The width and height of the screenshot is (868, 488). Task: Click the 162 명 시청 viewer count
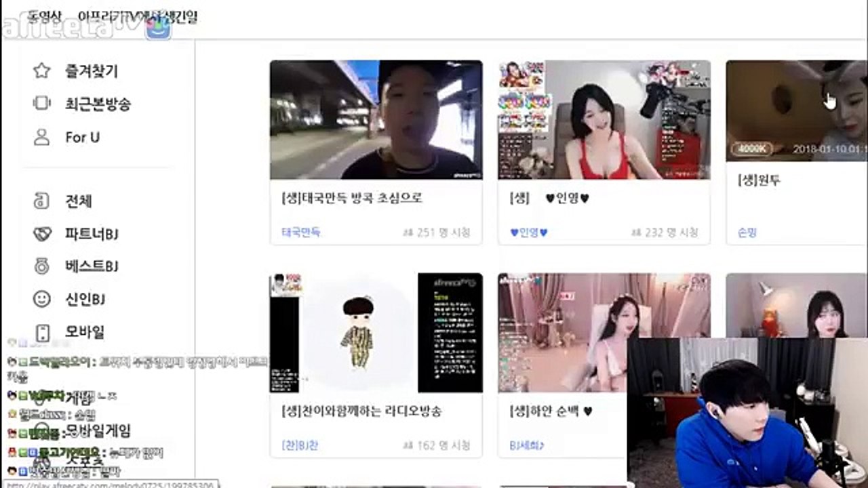click(x=437, y=445)
